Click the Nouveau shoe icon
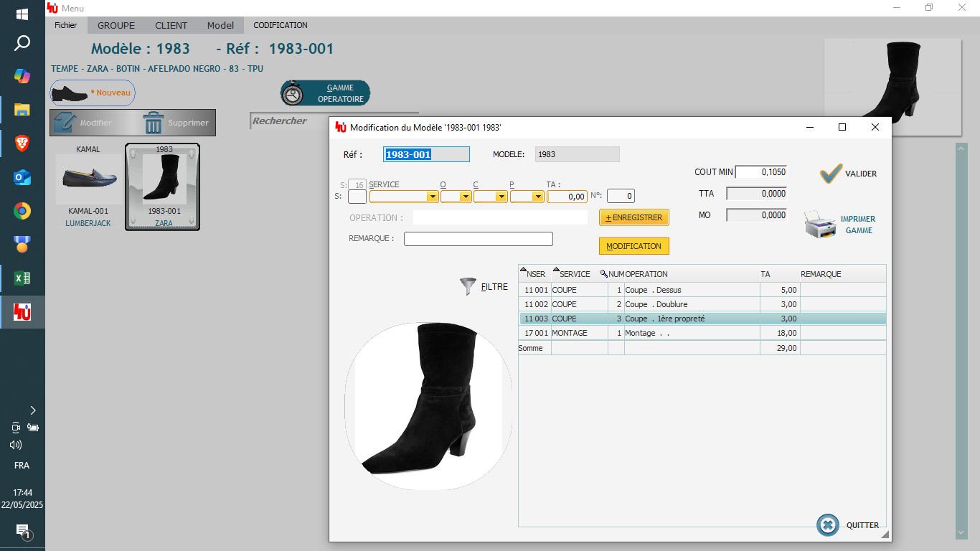This screenshot has width=980, height=551. tap(70, 93)
